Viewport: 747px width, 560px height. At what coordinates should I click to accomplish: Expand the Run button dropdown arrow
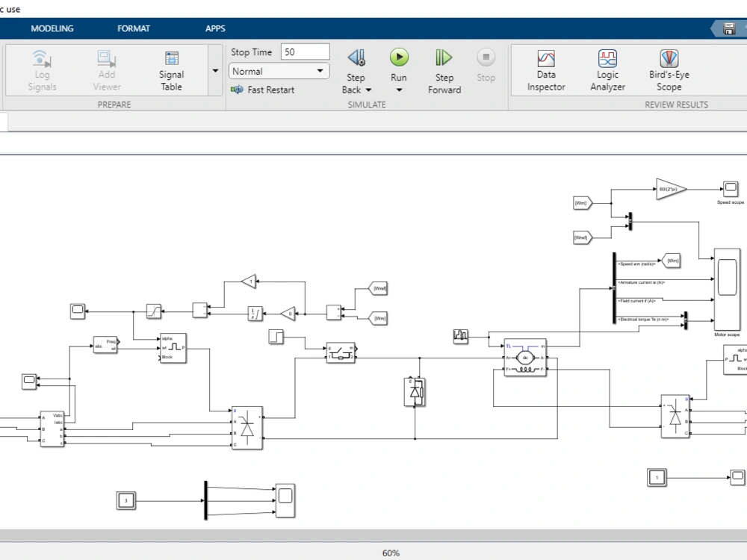point(399,90)
